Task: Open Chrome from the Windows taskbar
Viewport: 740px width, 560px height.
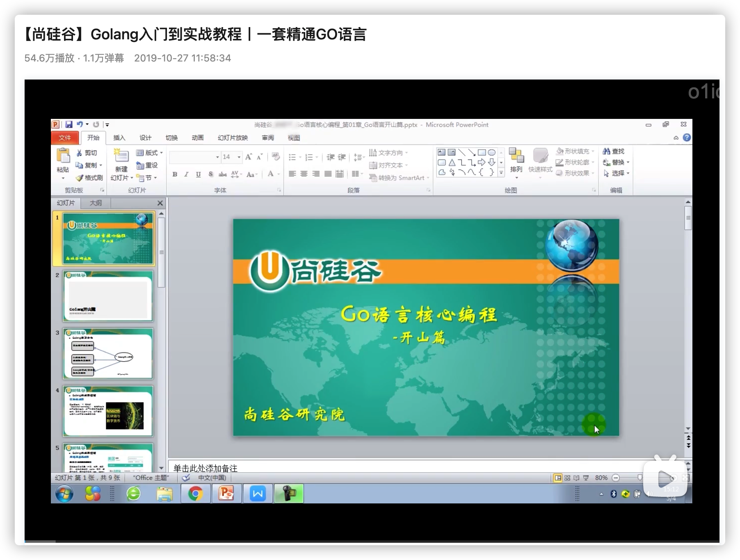Action: (195, 494)
